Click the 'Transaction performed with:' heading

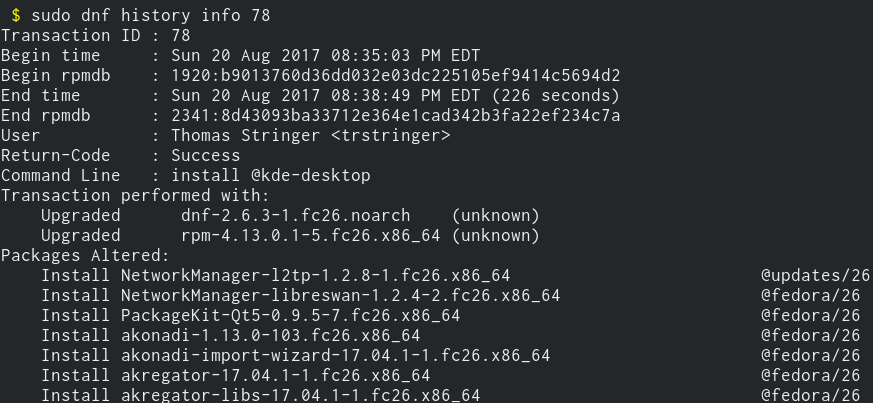tap(135, 195)
